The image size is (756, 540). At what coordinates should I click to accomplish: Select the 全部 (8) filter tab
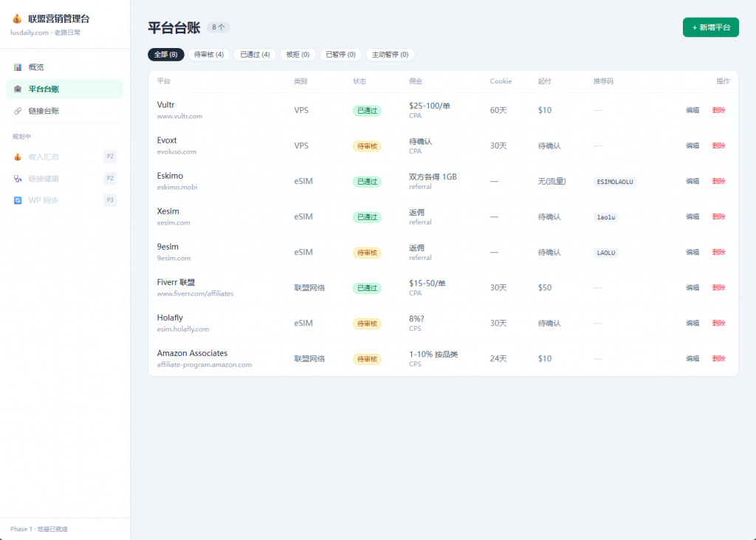[x=166, y=55]
